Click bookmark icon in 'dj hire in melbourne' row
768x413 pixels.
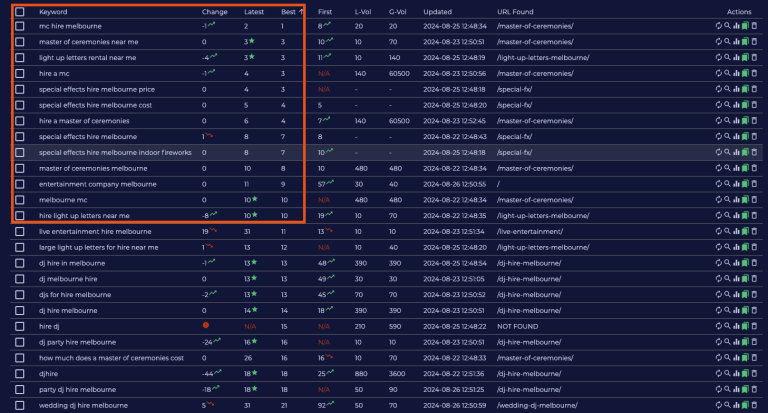click(x=745, y=263)
